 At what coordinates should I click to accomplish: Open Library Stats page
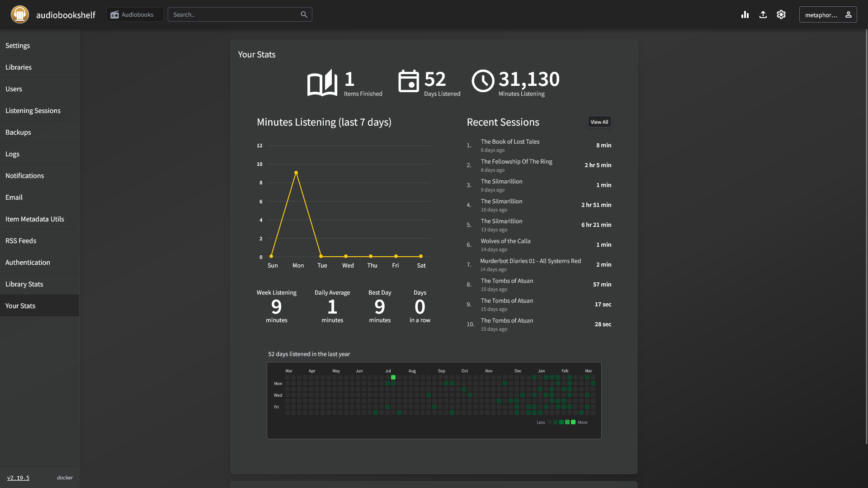coord(40,284)
